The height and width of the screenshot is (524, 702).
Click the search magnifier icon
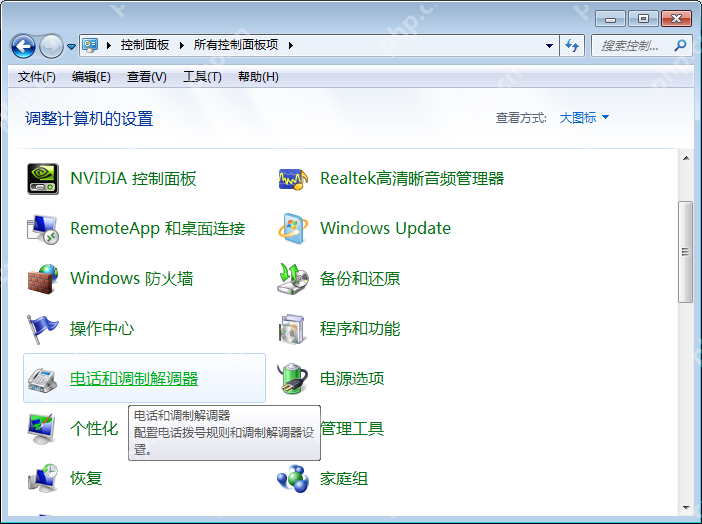pos(681,45)
